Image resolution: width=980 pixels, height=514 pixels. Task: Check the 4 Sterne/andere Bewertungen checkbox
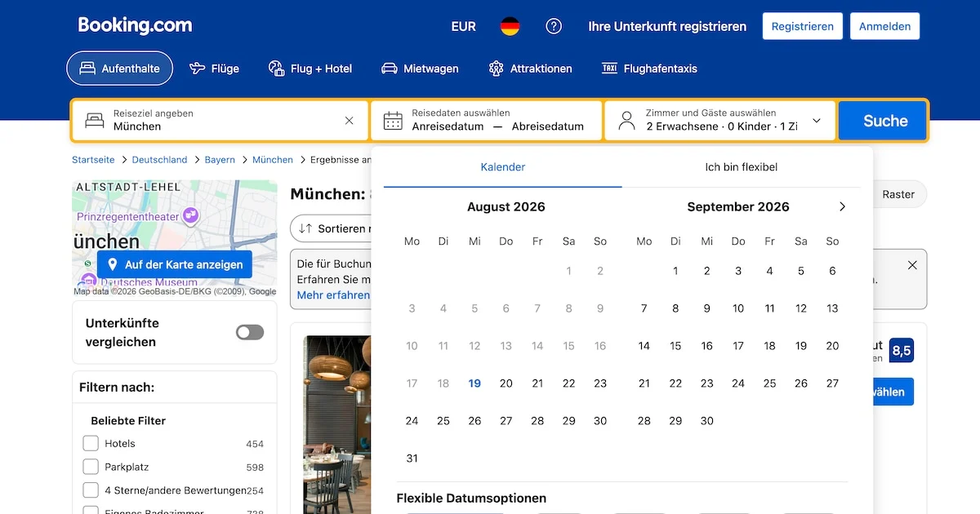point(91,491)
